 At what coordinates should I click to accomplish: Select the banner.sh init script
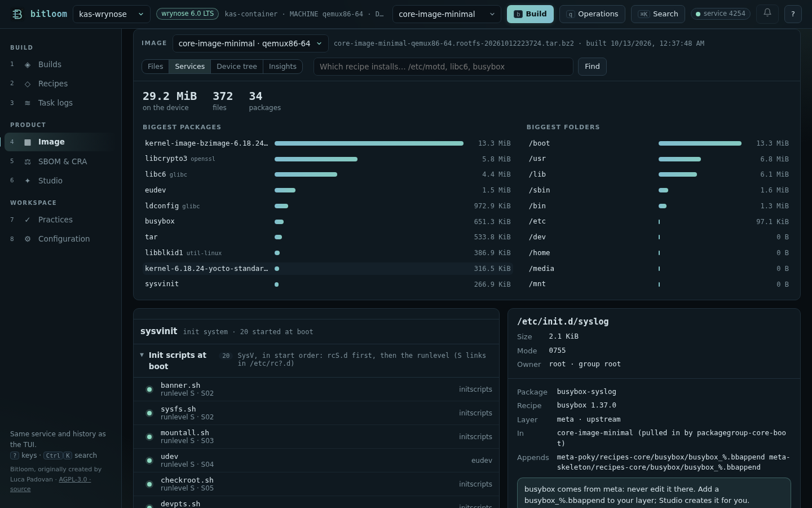click(316, 389)
